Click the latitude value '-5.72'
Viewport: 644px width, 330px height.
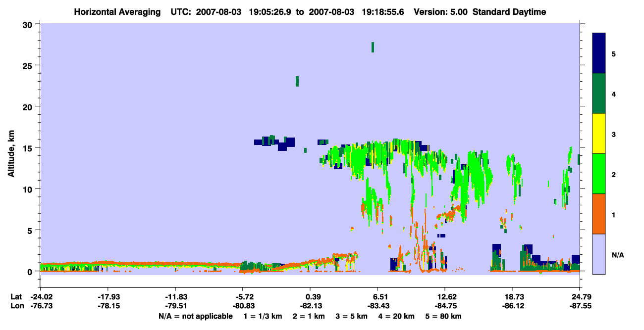(243, 297)
